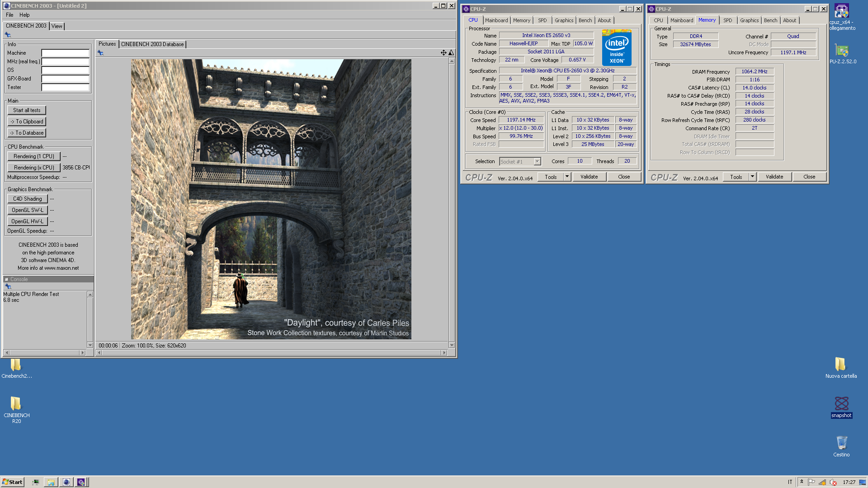The width and height of the screenshot is (868, 488).
Task: Click the GFX-Board input field
Action: tap(66, 79)
